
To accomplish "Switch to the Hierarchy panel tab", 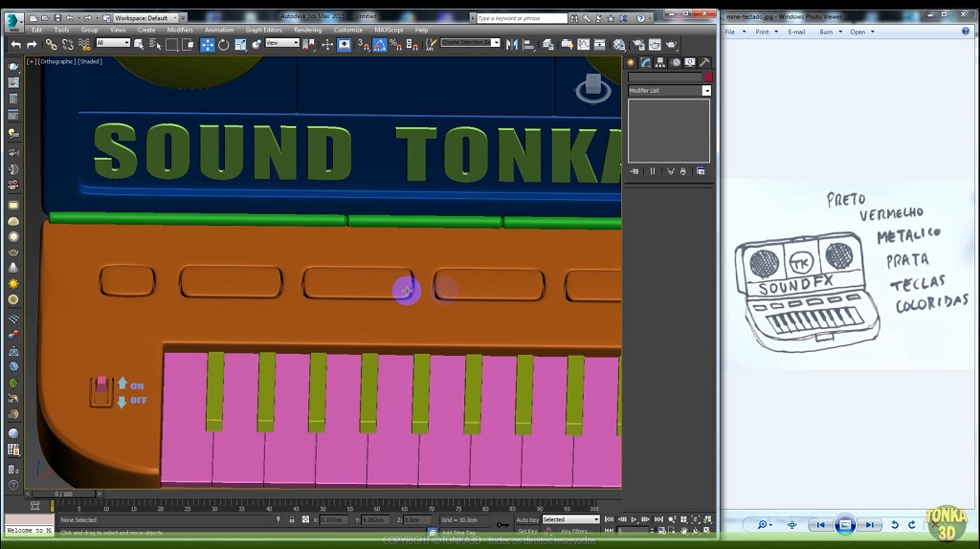I will (x=660, y=62).
